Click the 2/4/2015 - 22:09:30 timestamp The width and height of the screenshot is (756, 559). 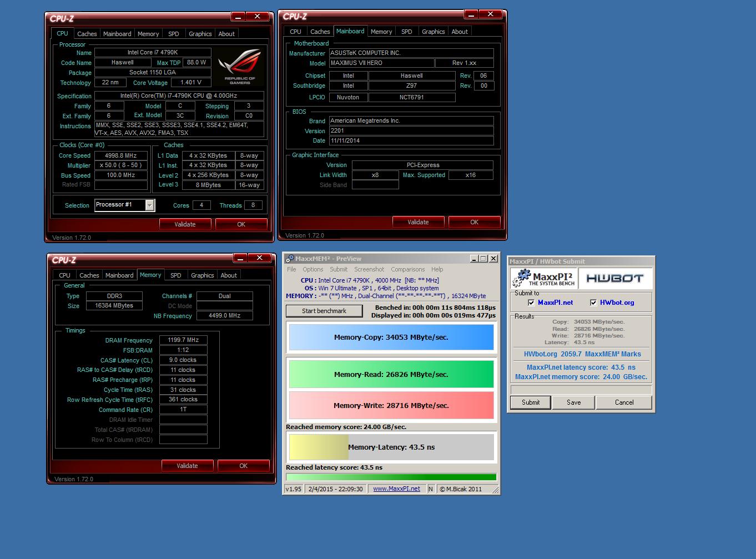click(335, 489)
